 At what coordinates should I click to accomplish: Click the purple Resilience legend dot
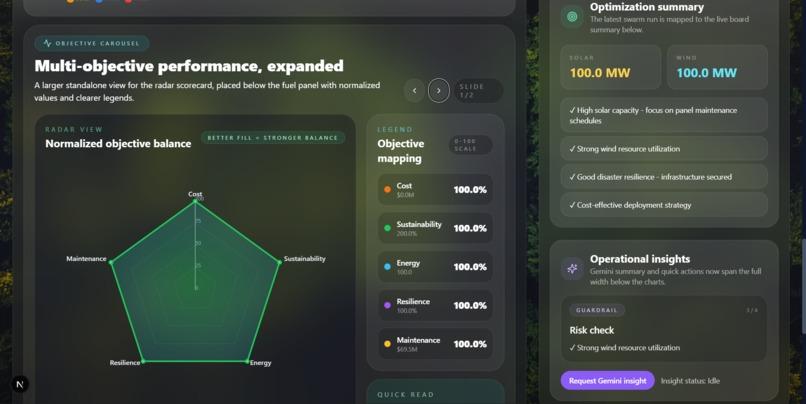[388, 305]
